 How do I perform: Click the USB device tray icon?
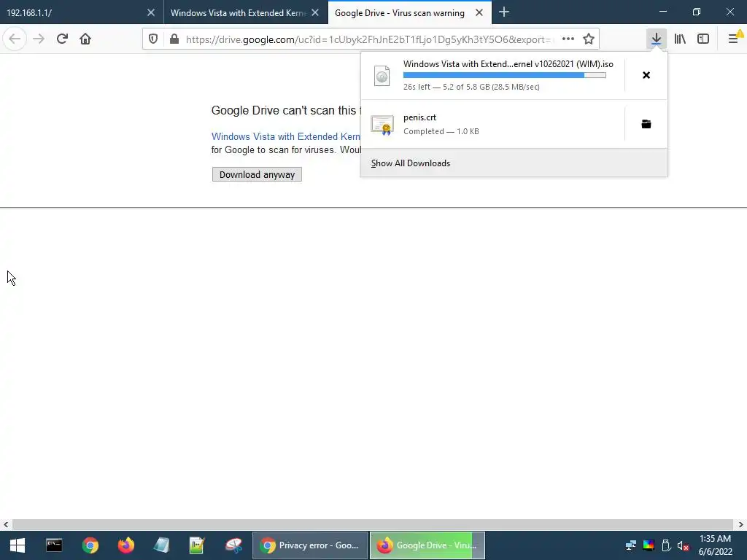(666, 545)
